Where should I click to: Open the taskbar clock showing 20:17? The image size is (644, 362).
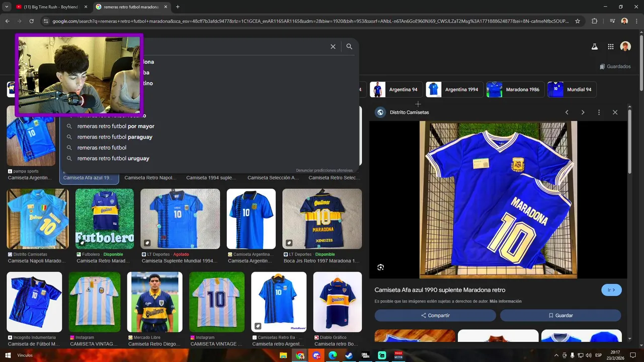(x=615, y=355)
